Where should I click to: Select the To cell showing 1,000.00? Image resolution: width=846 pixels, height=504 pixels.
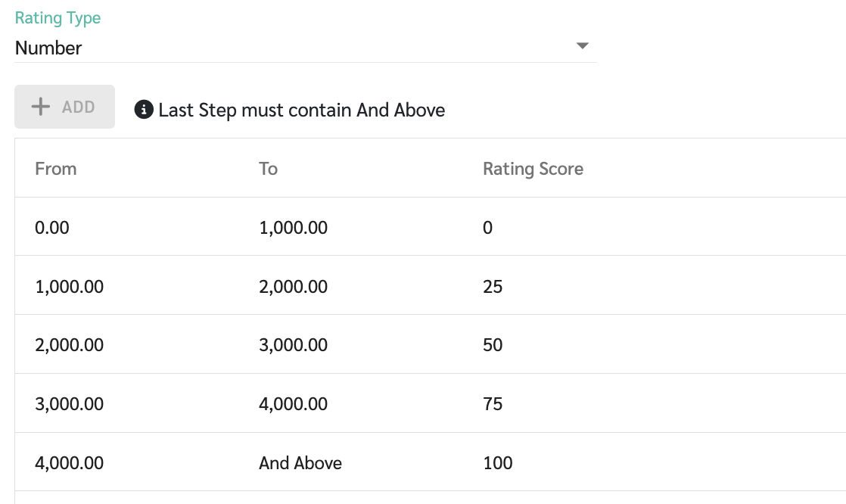coord(293,228)
